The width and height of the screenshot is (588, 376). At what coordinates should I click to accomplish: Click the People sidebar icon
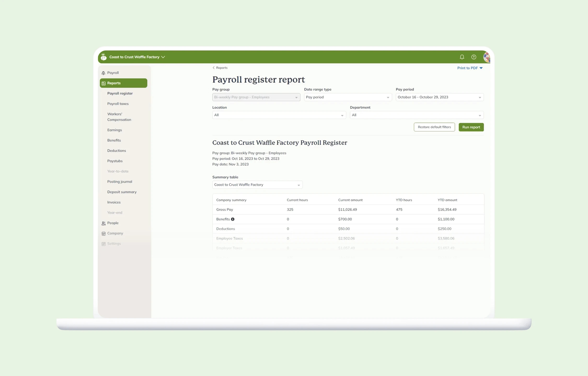point(103,223)
